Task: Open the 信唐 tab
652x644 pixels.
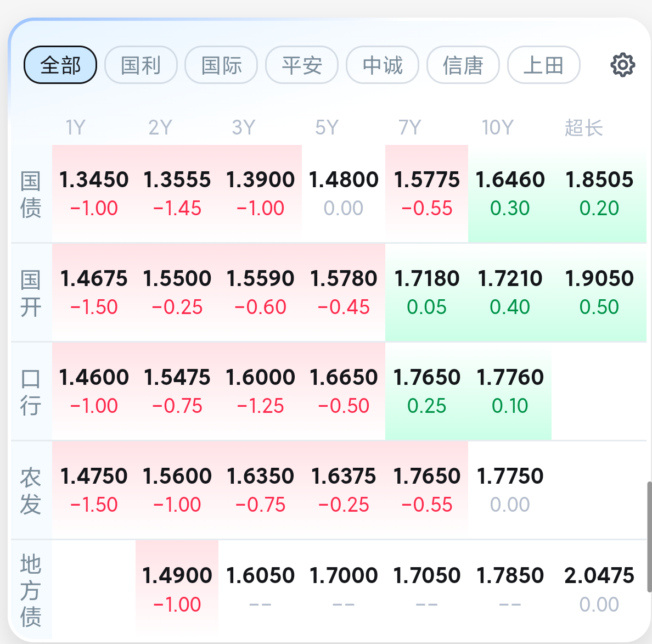Action: [463, 65]
